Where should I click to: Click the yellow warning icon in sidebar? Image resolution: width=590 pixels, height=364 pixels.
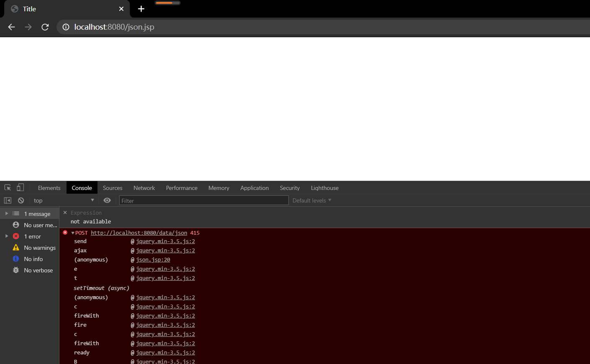click(16, 247)
